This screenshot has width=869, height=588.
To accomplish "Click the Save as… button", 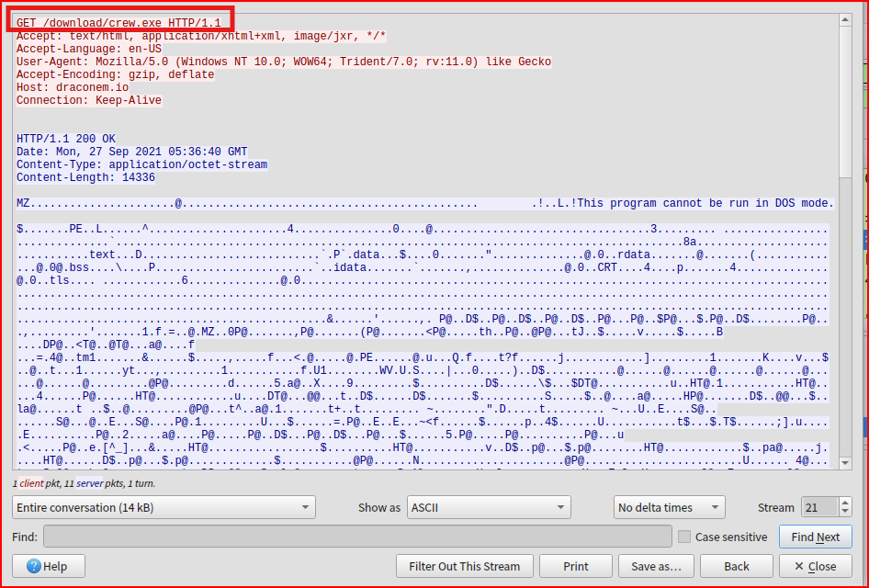I will click(656, 566).
